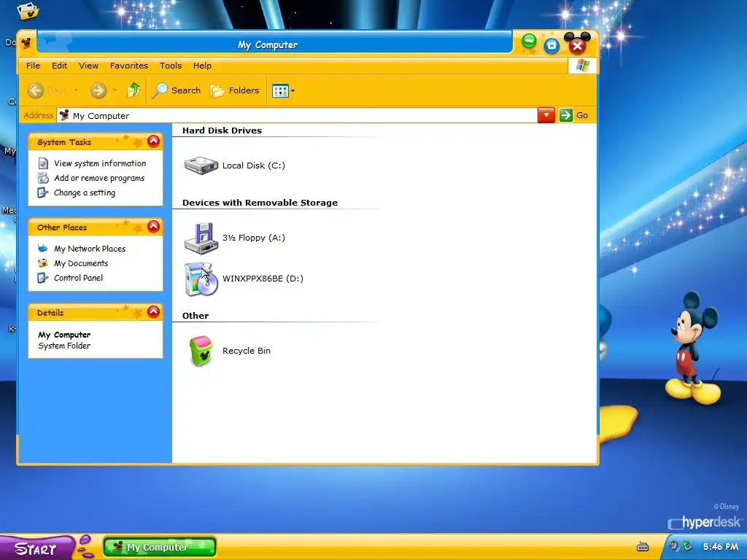747x560 pixels.
Task: Click the second system tray icon
Action: [x=687, y=545]
